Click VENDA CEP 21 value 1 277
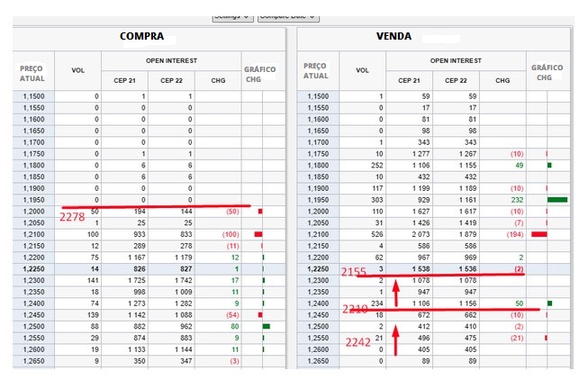The height and width of the screenshot is (389, 588). 421,154
